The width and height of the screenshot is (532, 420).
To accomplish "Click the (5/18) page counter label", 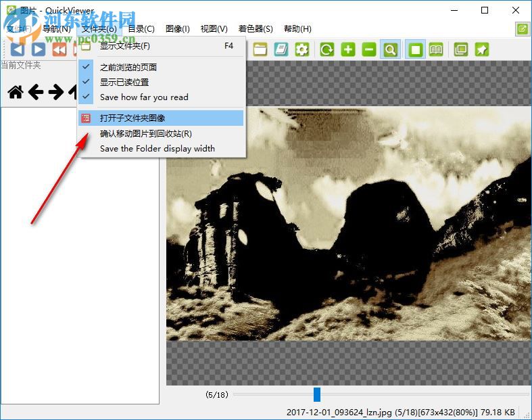I will point(217,394).
